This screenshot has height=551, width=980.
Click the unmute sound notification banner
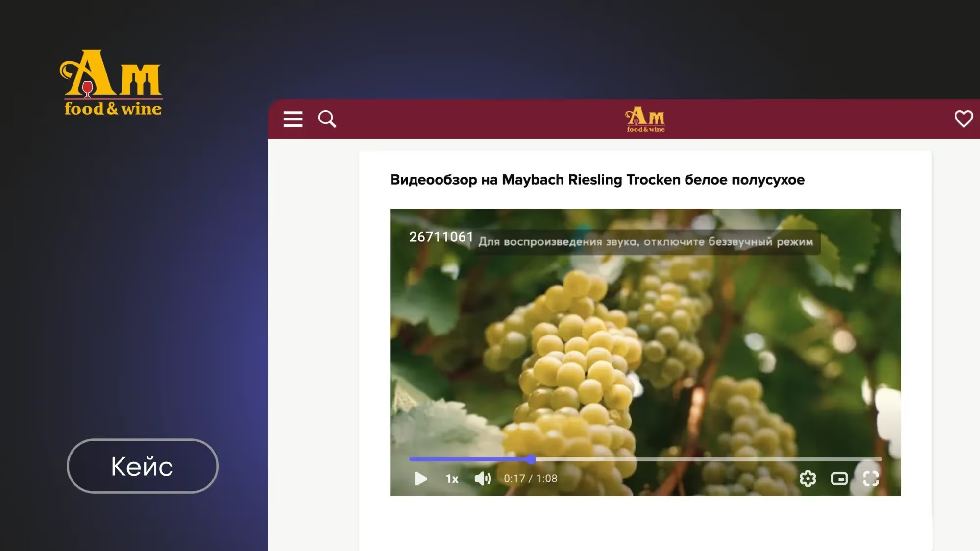pyautogui.click(x=645, y=242)
